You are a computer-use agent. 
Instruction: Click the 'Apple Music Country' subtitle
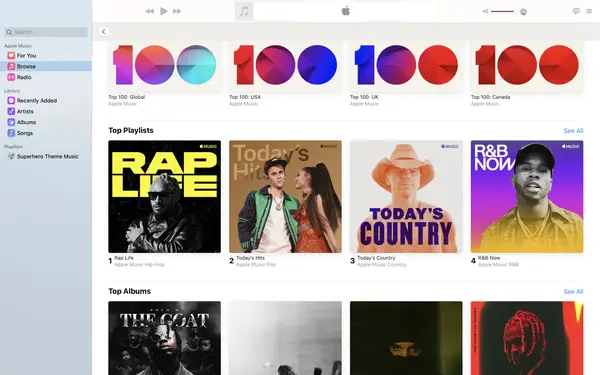pyautogui.click(x=382, y=264)
